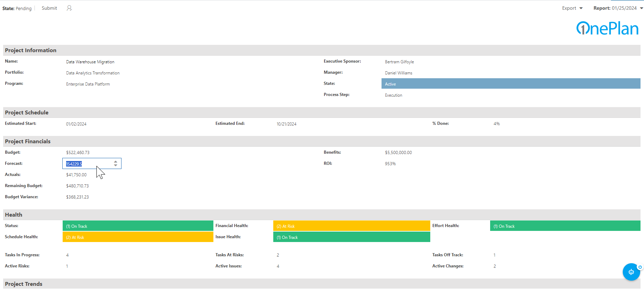Click the Daniel Williams manager value
Viewport: 644px width, 290px height.
point(399,73)
